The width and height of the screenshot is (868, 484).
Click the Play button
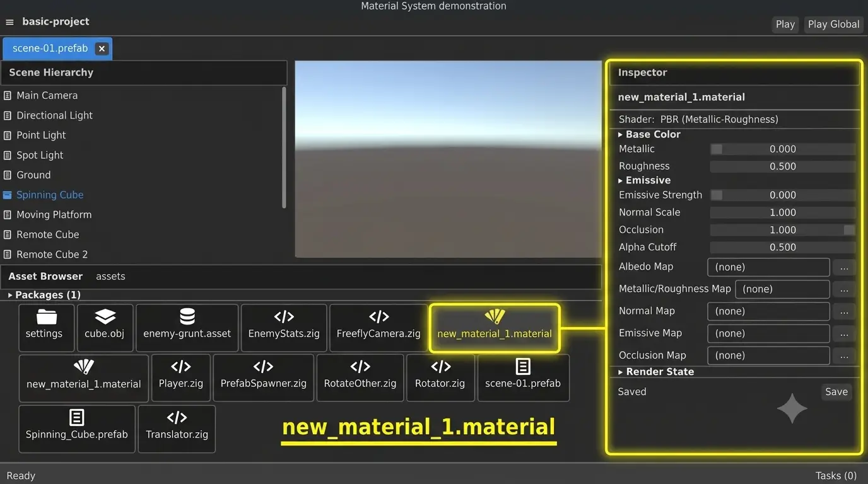coord(785,24)
